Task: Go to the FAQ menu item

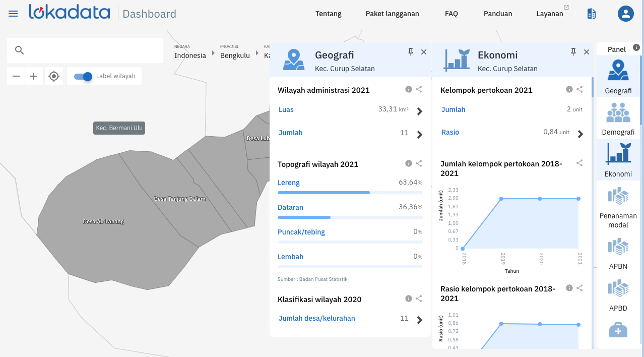Action: [x=451, y=14]
